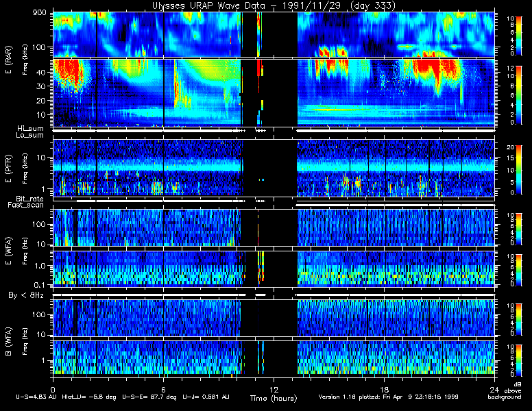Select the "6" hour mark on the time axis

pos(163,390)
